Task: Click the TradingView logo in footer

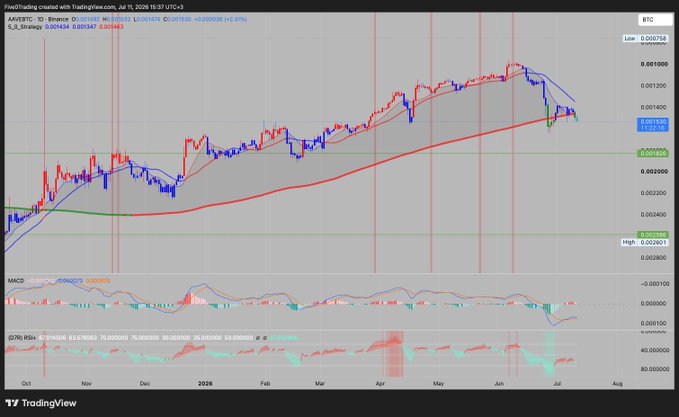Action: pos(41,403)
